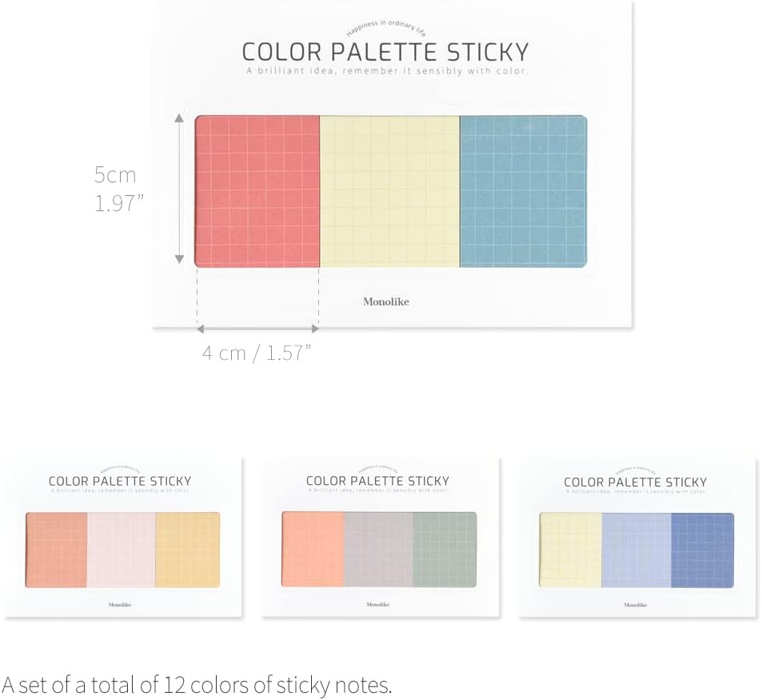Screen dimensions: 762x700
Task: Click the "12 colors of sticky notes" caption
Action: pyautogui.click(x=197, y=685)
